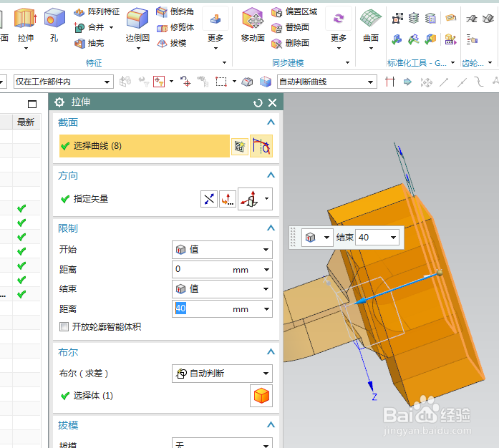Open the end distance mm options arrow
The height and width of the screenshot is (448, 499).
[266, 309]
